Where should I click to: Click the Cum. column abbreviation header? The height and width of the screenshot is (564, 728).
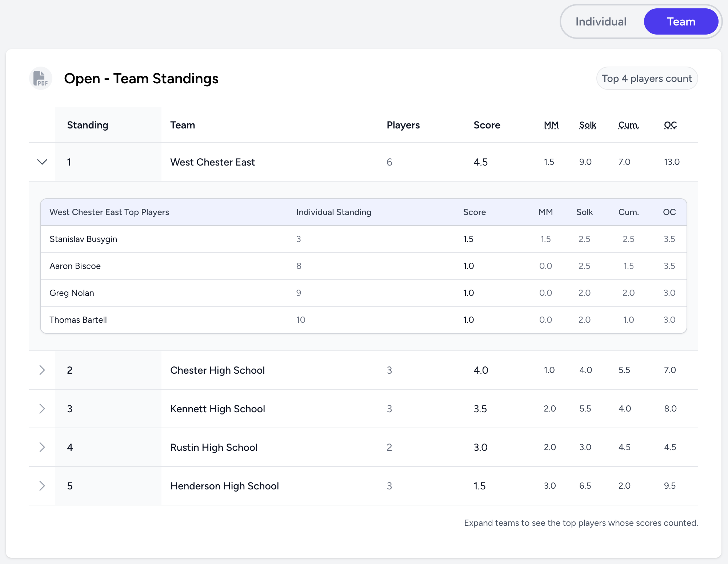(628, 125)
